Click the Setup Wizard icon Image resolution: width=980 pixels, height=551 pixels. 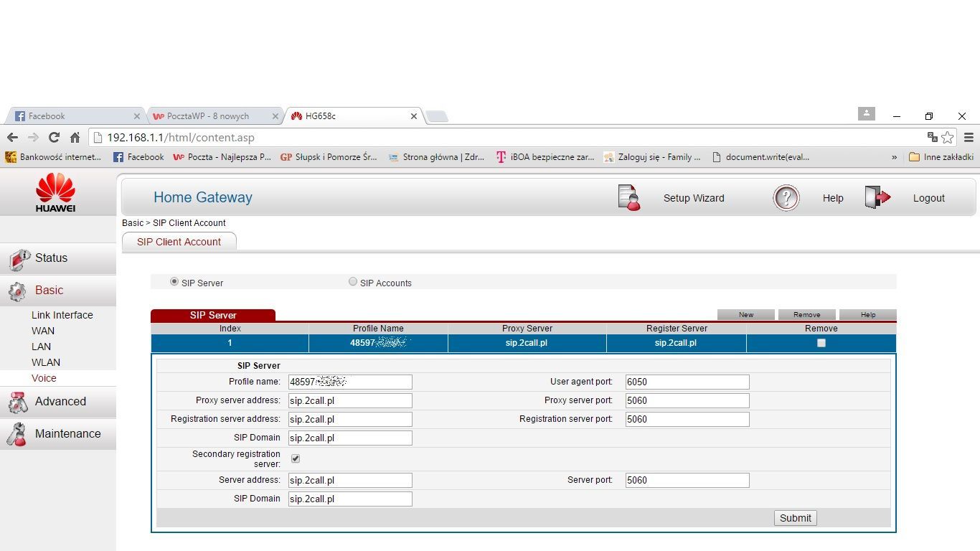coord(628,198)
